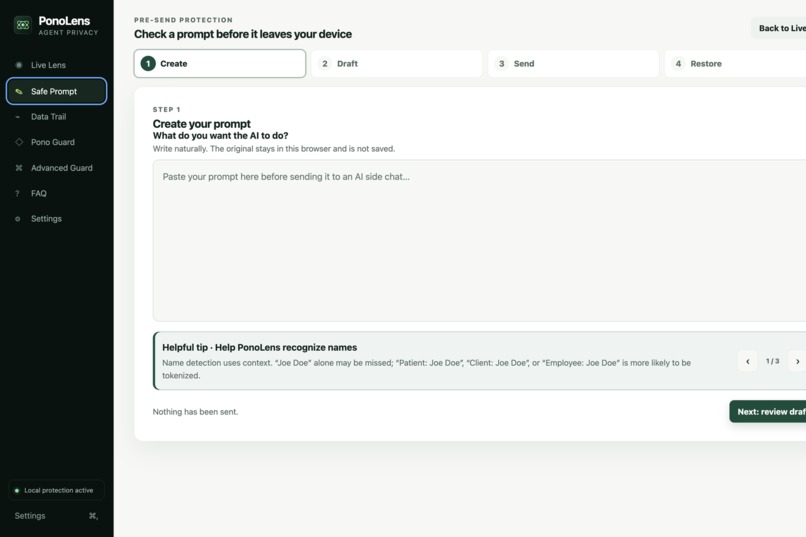Screen dimensions: 806x537
Task: Click the "What do you want the AI to do?" label
Action: coord(221,136)
